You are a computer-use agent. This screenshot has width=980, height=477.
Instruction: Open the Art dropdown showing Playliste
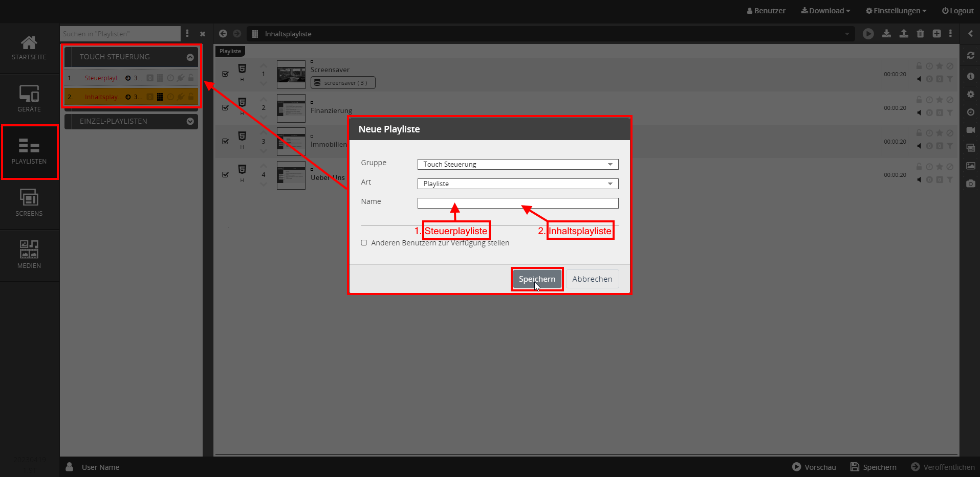[x=517, y=184]
